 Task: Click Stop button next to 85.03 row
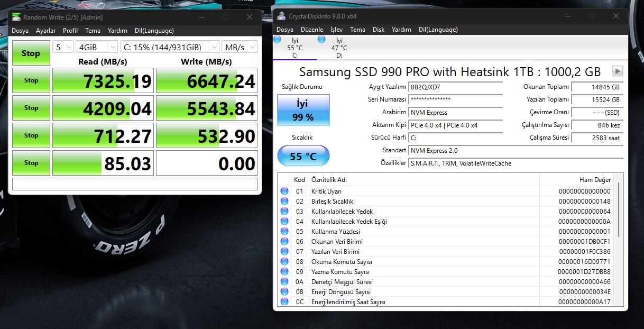(x=31, y=163)
